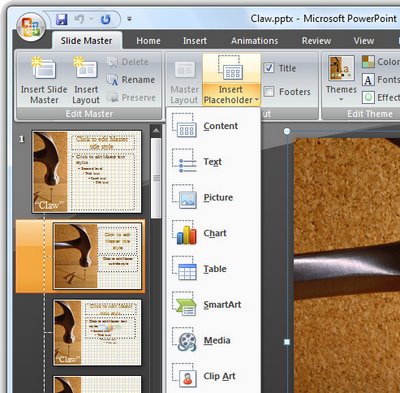The height and width of the screenshot is (393, 400).
Task: Insert a new Slide Master
Action: [44, 80]
